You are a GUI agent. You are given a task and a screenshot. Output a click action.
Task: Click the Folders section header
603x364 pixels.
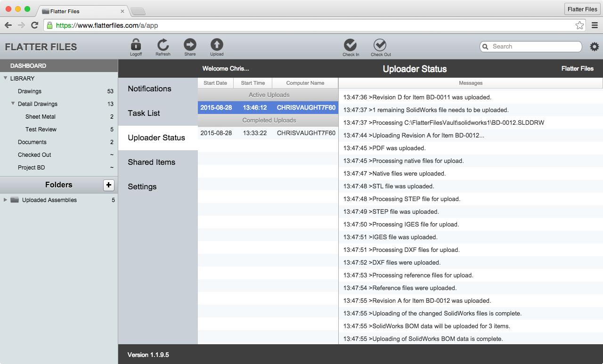point(59,185)
